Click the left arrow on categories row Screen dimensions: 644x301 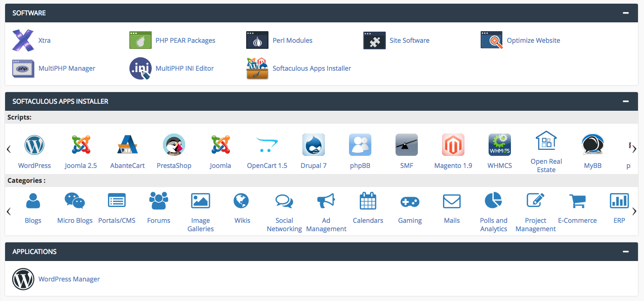[8, 211]
